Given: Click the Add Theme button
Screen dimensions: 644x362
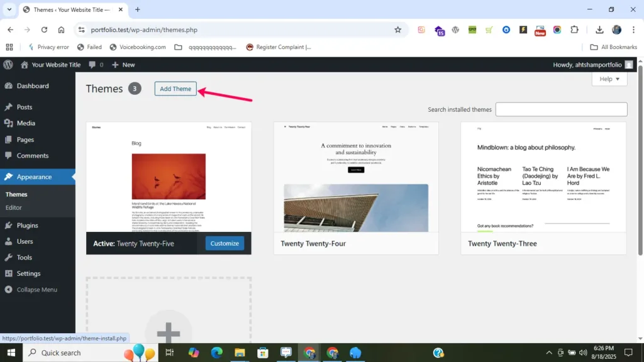Looking at the screenshot, I should coord(175,89).
